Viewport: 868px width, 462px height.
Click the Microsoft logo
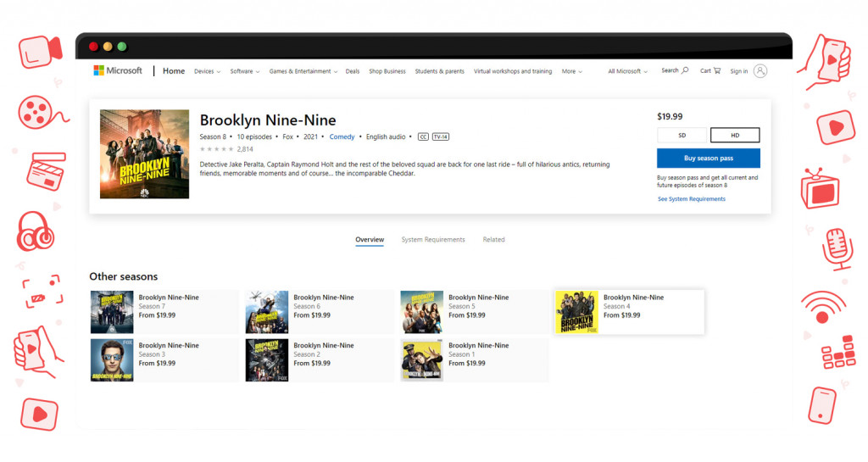coord(118,71)
